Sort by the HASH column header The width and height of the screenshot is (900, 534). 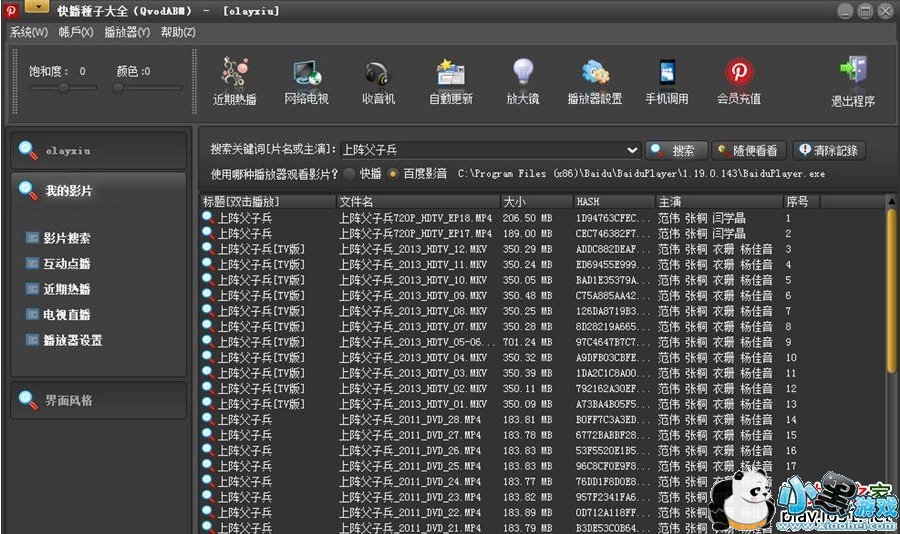tap(615, 202)
